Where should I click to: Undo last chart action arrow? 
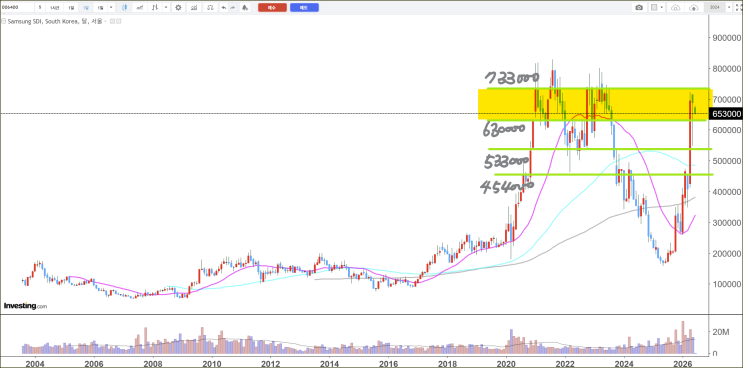[224, 8]
